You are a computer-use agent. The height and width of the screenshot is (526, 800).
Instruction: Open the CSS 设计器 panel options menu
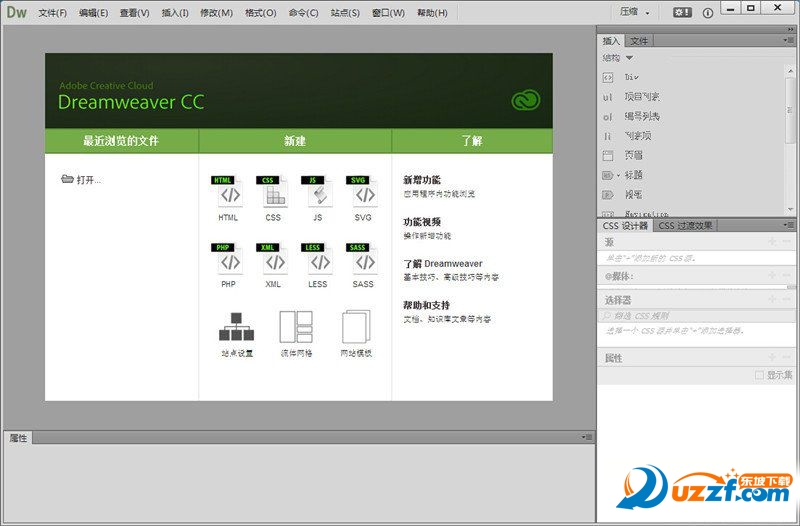(788, 224)
